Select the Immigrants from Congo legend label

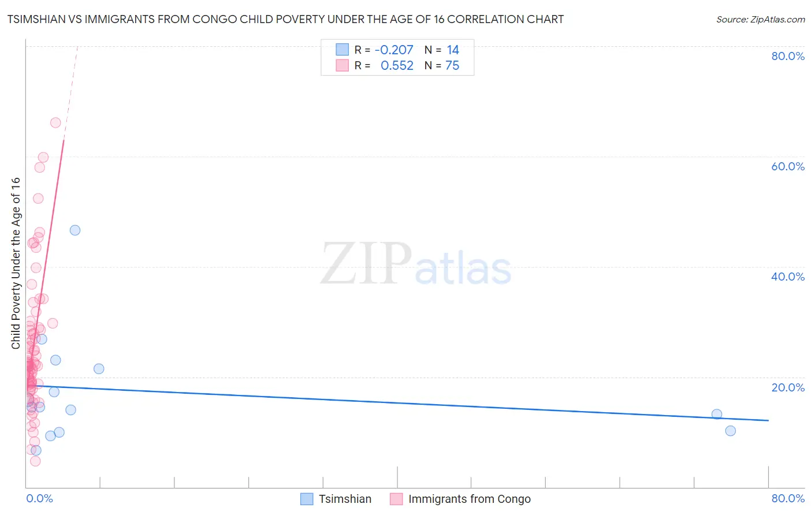[x=470, y=499]
